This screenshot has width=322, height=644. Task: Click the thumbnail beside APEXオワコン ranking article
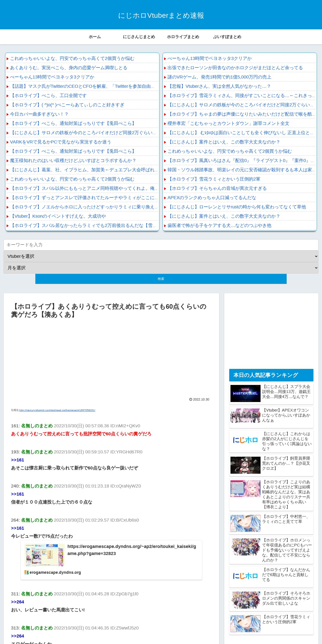[246, 416]
